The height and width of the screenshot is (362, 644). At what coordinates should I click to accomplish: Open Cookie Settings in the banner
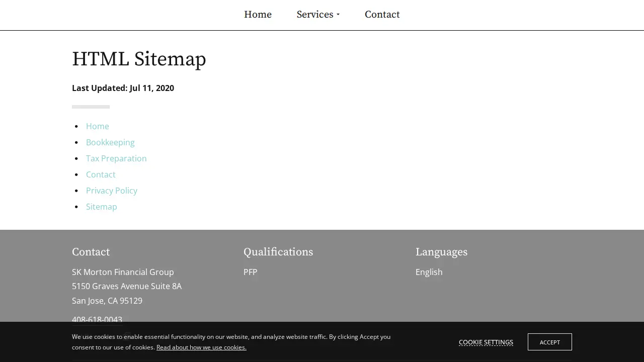(486, 342)
